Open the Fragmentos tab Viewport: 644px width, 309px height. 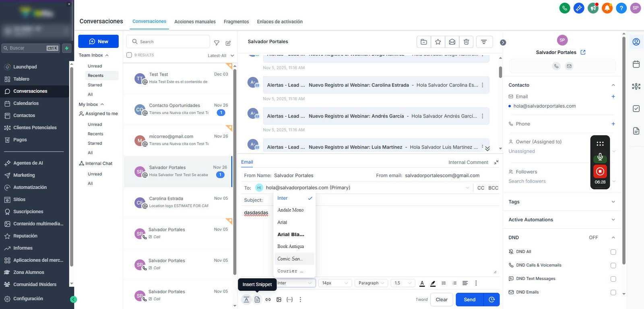236,22
